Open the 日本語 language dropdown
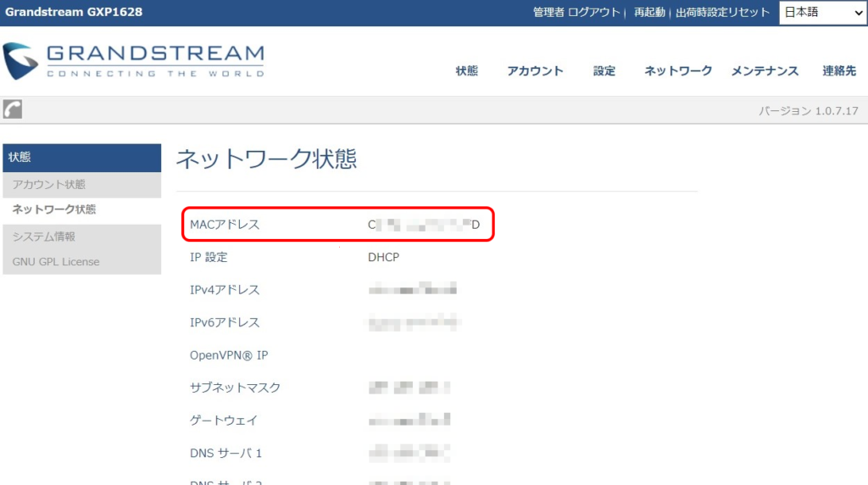Viewport: 868px width, 485px height. pyautogui.click(x=821, y=13)
